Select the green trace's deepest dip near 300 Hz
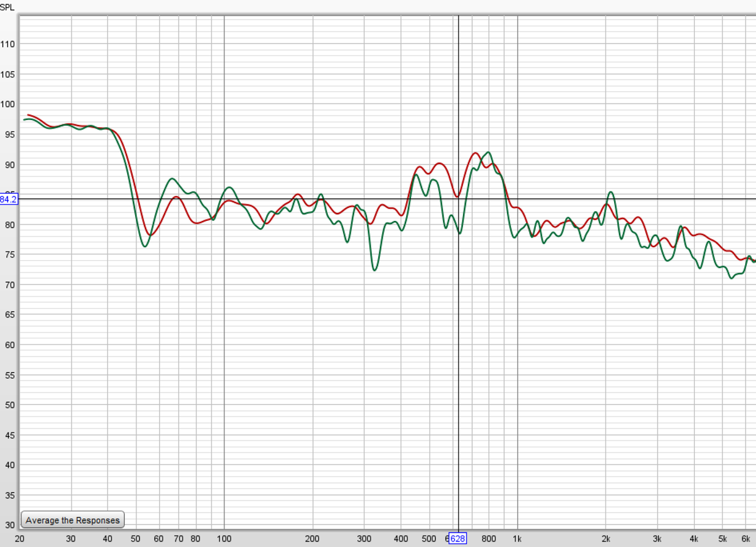This screenshot has height=547, width=756. [374, 270]
